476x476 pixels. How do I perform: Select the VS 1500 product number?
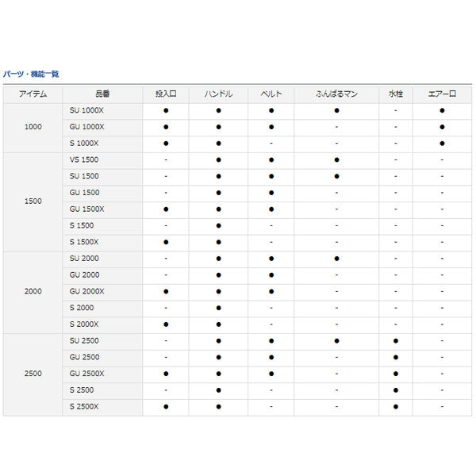(84, 159)
